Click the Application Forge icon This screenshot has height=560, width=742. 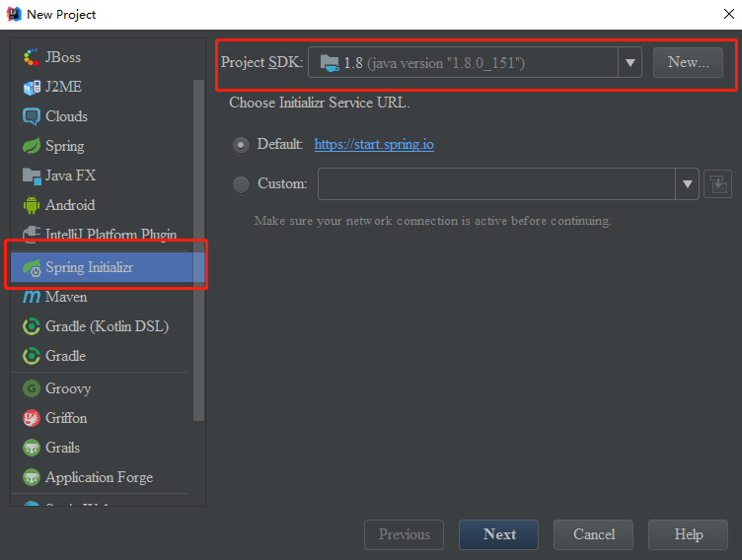(x=32, y=477)
